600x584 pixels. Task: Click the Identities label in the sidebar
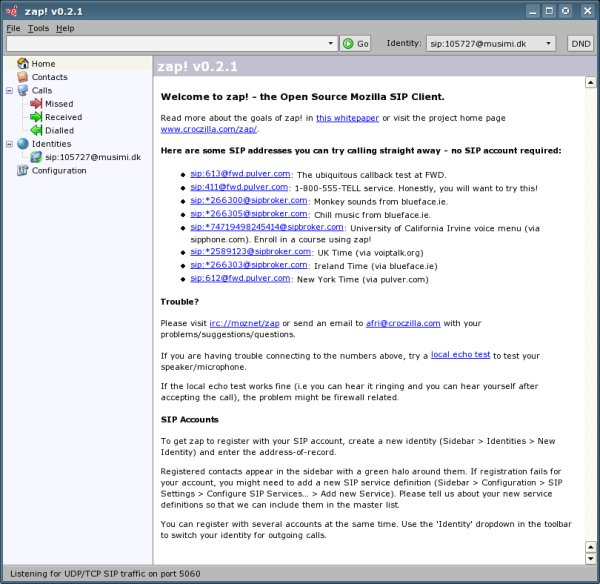pos(51,144)
